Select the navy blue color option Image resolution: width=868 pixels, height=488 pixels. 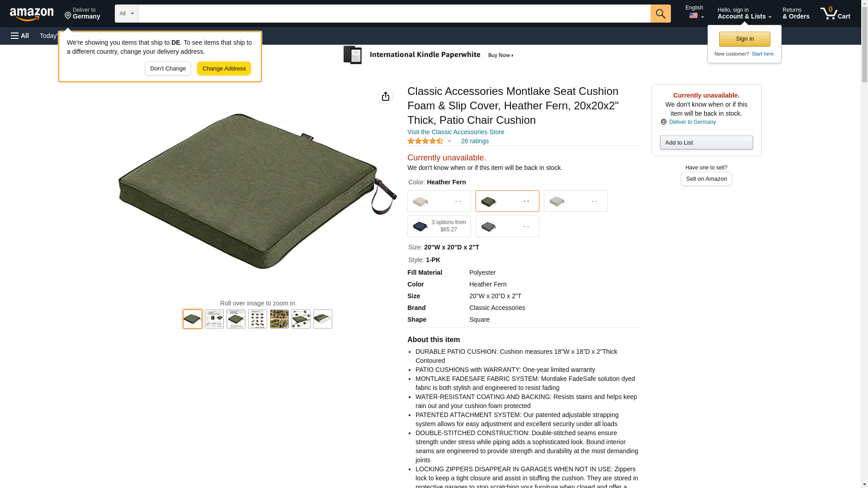[439, 226]
